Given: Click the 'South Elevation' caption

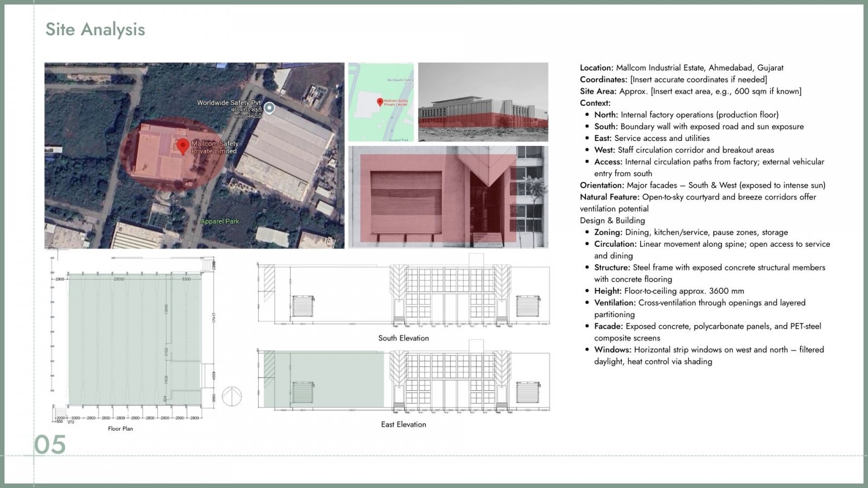Looking at the screenshot, I should tap(404, 338).
